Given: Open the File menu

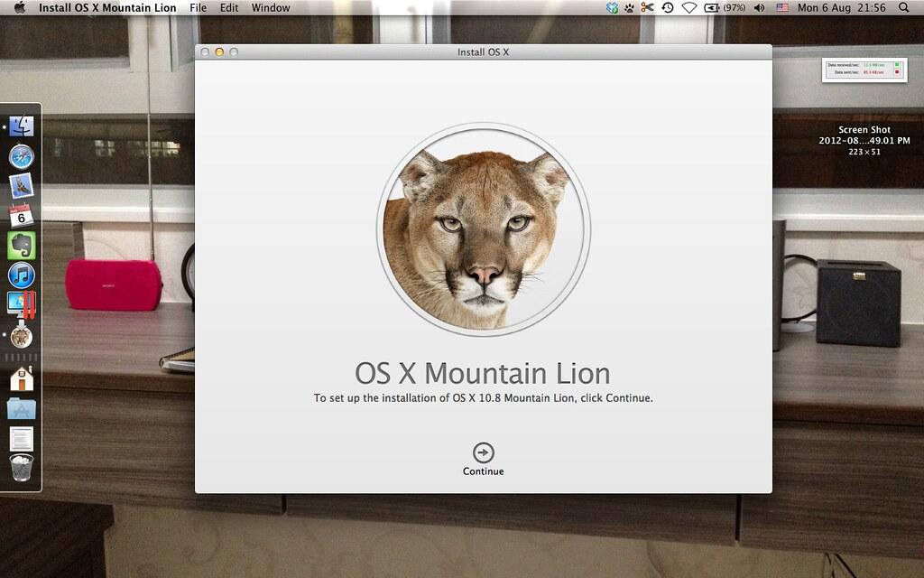Looking at the screenshot, I should click(198, 8).
